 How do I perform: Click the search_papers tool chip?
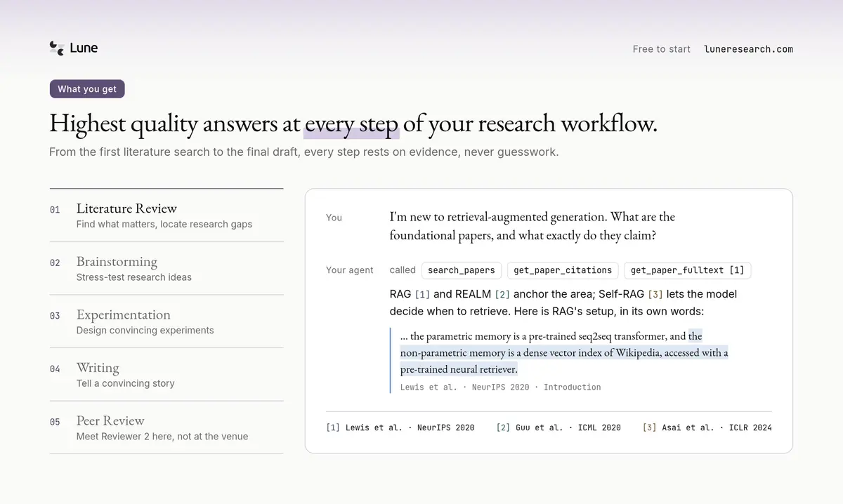pos(462,270)
